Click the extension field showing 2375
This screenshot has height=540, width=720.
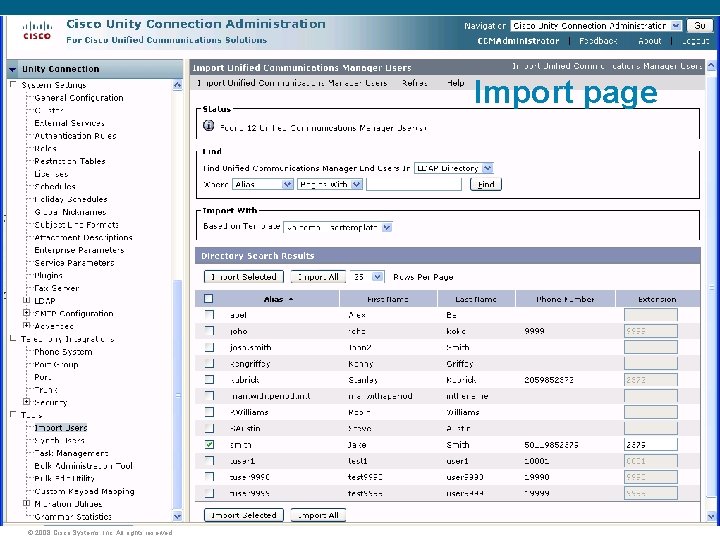point(650,444)
